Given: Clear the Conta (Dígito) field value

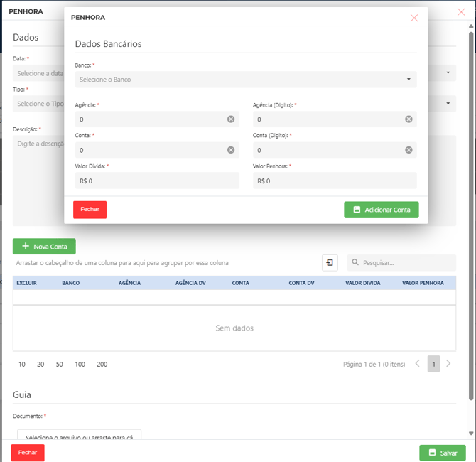Looking at the screenshot, I should pos(409,150).
